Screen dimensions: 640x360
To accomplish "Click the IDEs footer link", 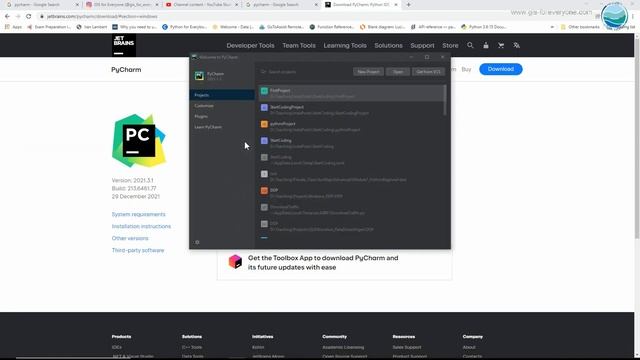I will 117,347.
